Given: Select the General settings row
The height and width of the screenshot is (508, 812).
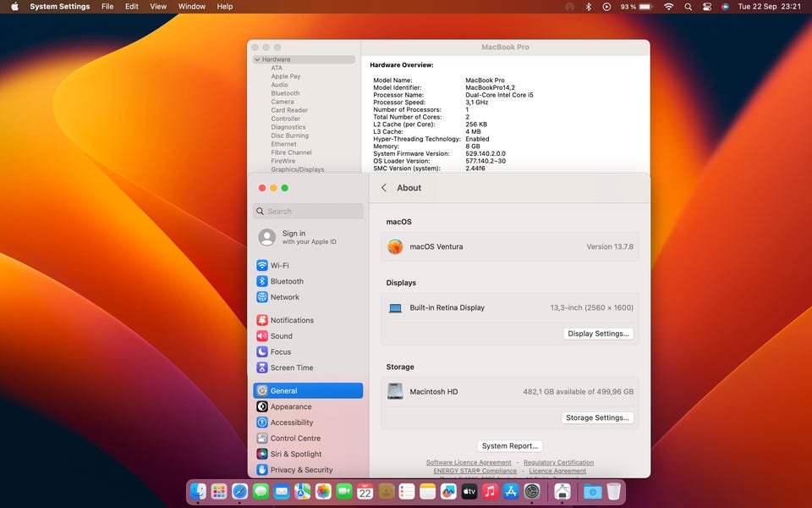Looking at the screenshot, I should pos(308,391).
